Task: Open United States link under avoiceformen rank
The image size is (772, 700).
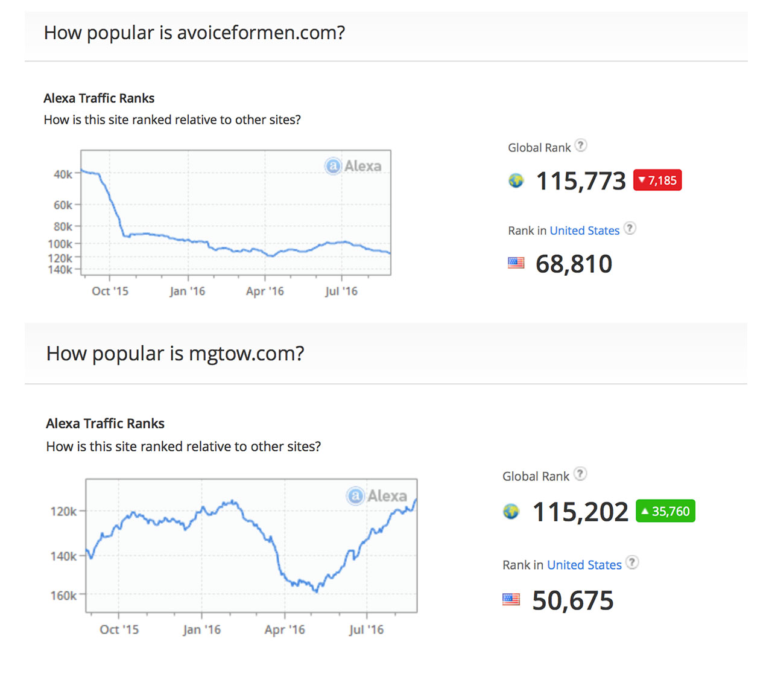Action: coord(584,231)
